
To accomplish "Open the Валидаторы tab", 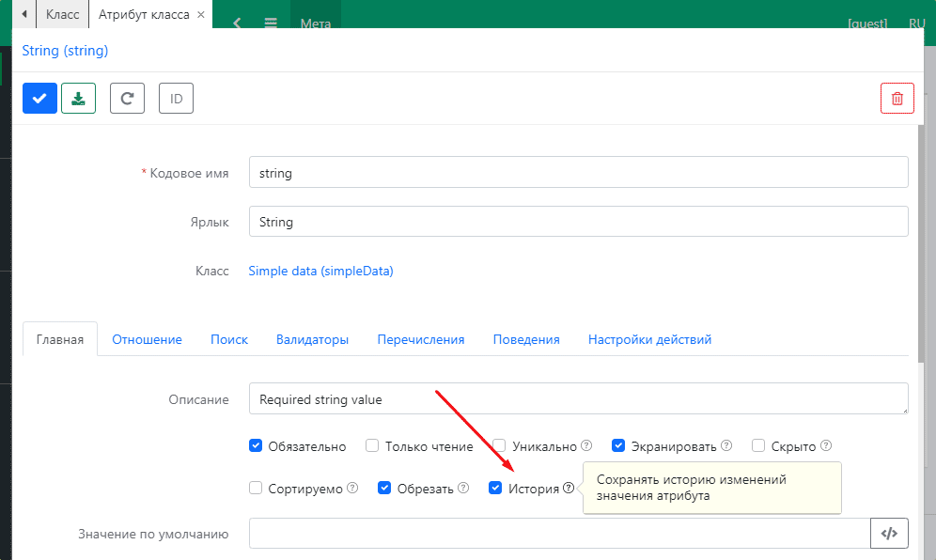I will [312, 340].
